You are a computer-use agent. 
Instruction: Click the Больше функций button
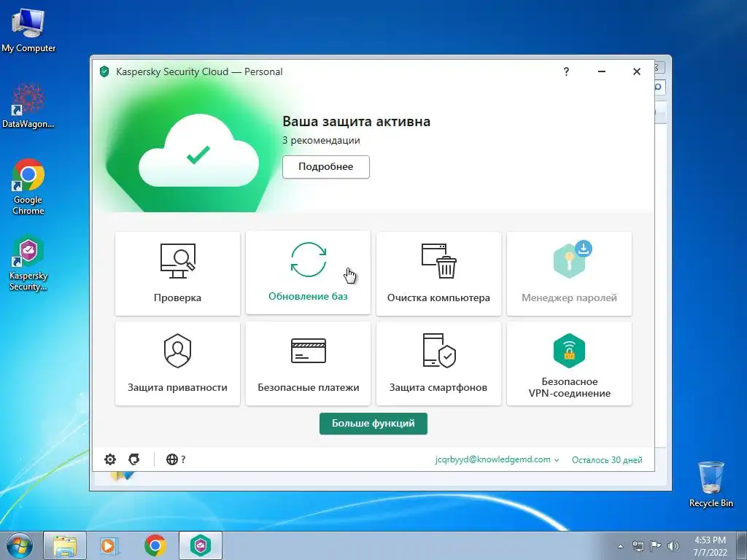click(373, 424)
